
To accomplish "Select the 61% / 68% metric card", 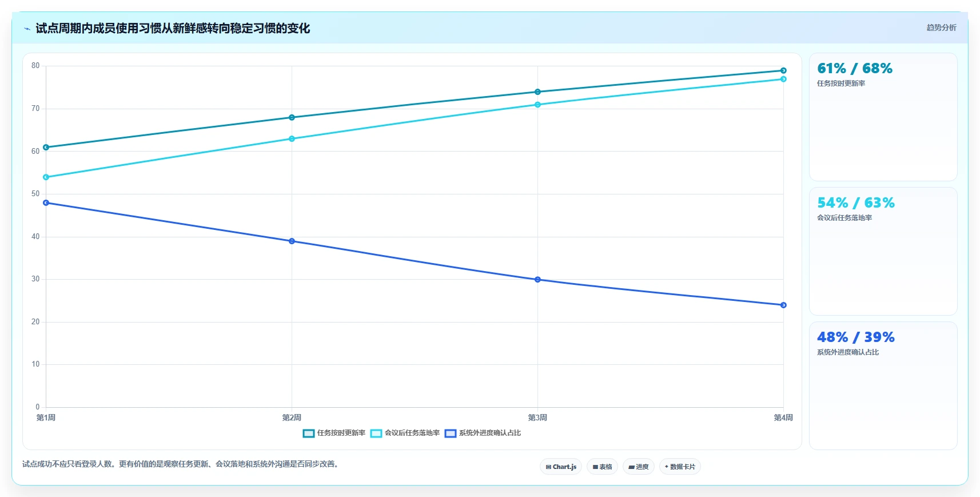I will (883, 117).
